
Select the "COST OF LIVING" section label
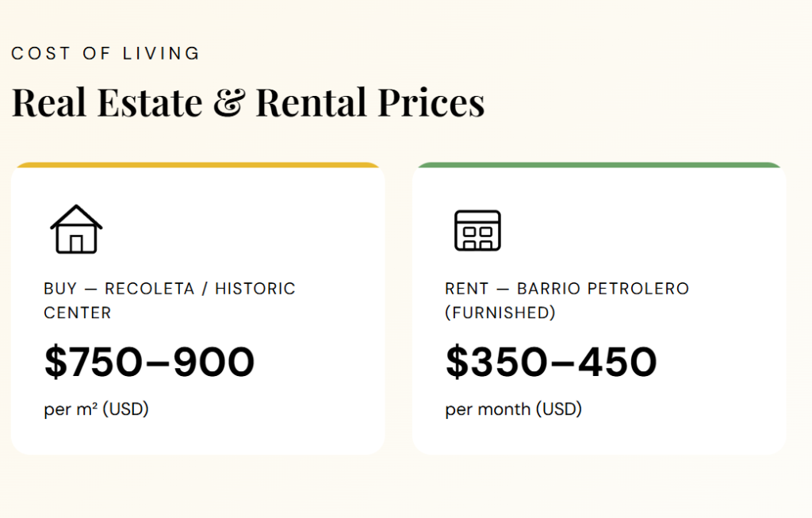click(x=105, y=54)
